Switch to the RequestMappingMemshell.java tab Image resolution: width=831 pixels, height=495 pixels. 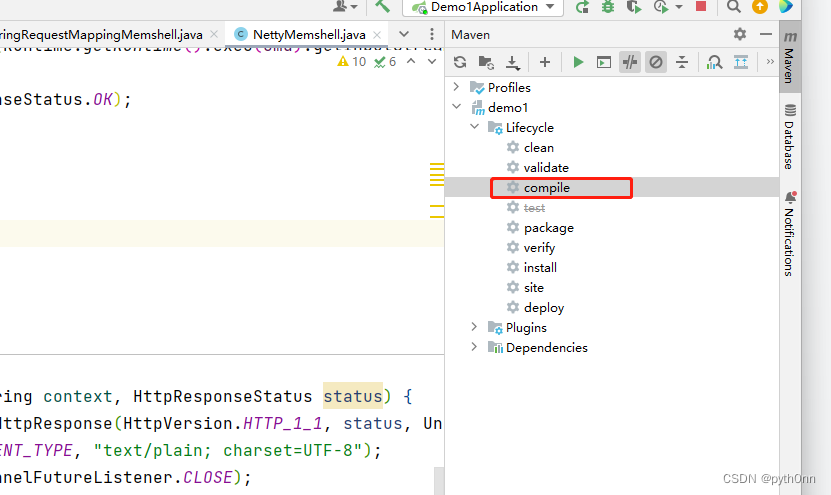pos(101,34)
